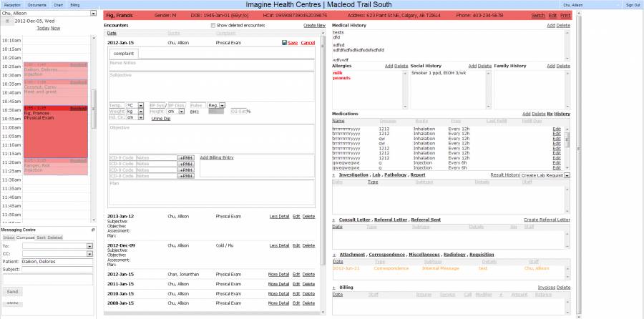Click the first +PMH button
Screen dimensions: 644x319
(186, 157)
